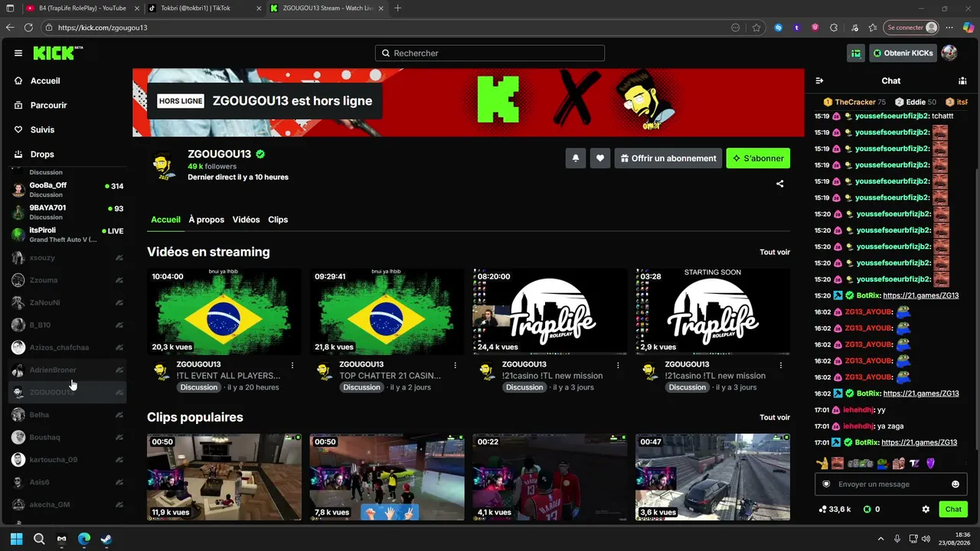
Task: View the channel points balance 33,6 k
Action: (x=835, y=509)
